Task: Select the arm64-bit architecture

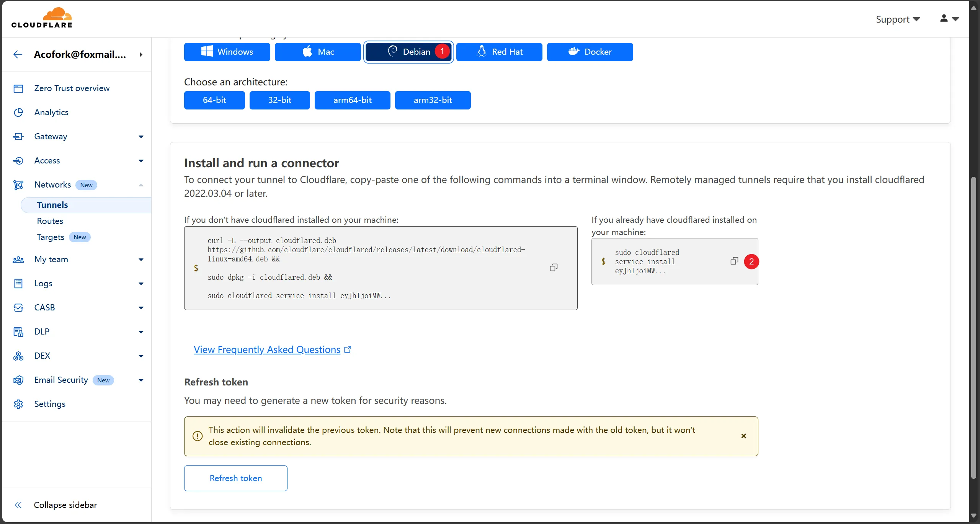Action: (352, 100)
